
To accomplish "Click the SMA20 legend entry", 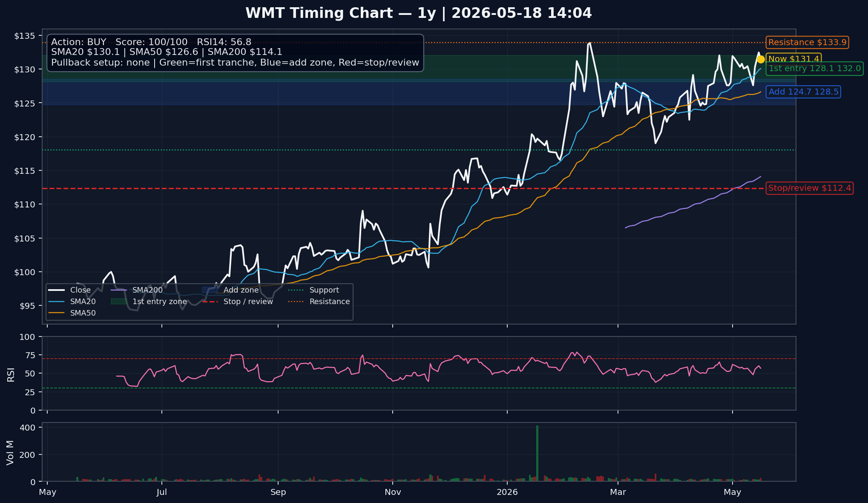I will (72, 302).
